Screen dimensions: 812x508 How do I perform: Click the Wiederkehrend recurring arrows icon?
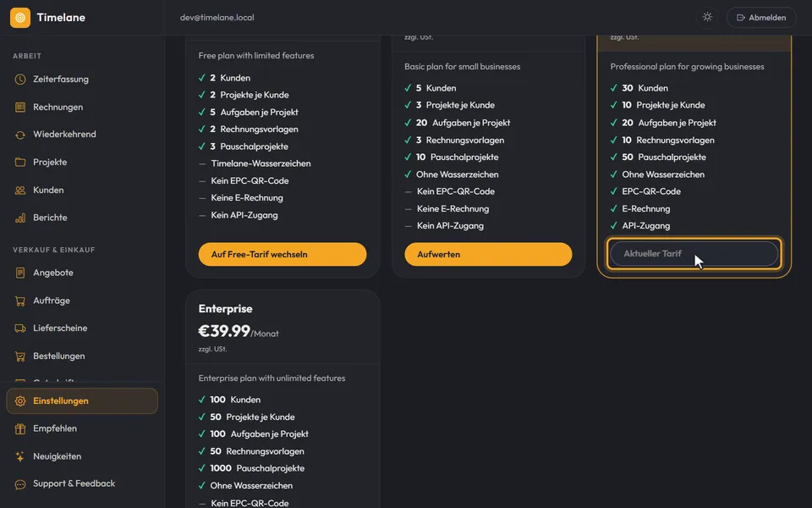20,135
